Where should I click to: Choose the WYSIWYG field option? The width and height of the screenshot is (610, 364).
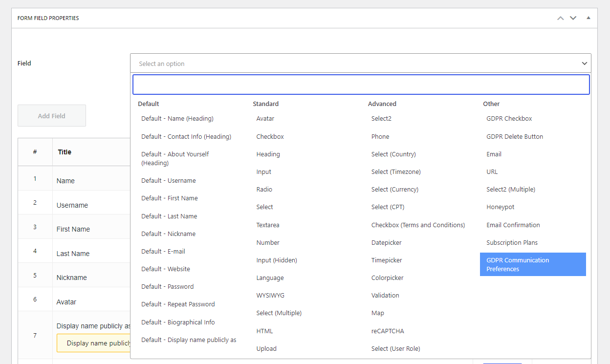tap(270, 296)
